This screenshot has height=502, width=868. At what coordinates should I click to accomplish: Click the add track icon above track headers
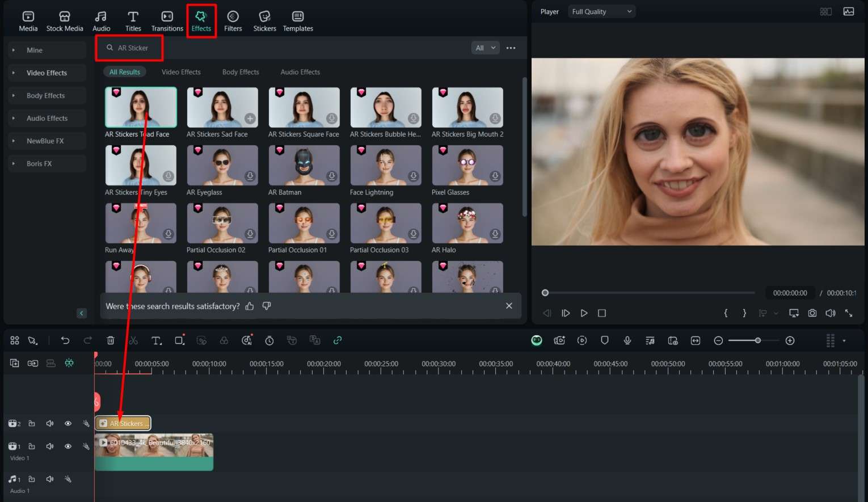point(15,363)
